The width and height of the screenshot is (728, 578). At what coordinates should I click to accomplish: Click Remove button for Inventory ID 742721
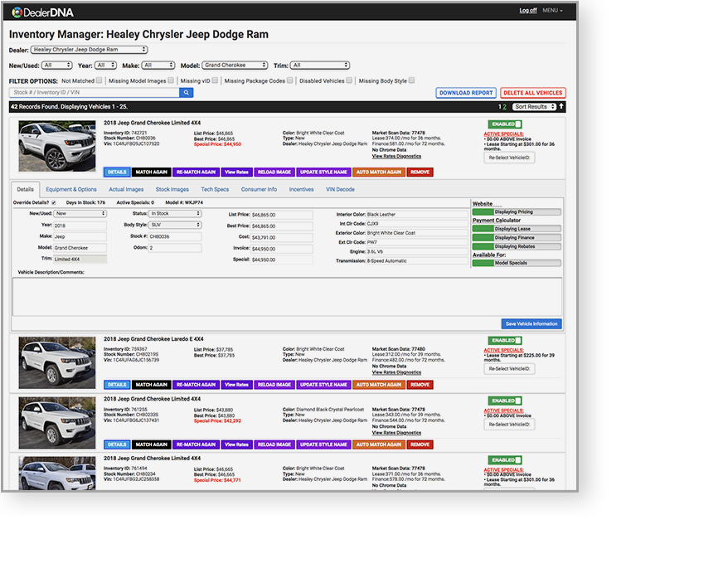[420, 172]
